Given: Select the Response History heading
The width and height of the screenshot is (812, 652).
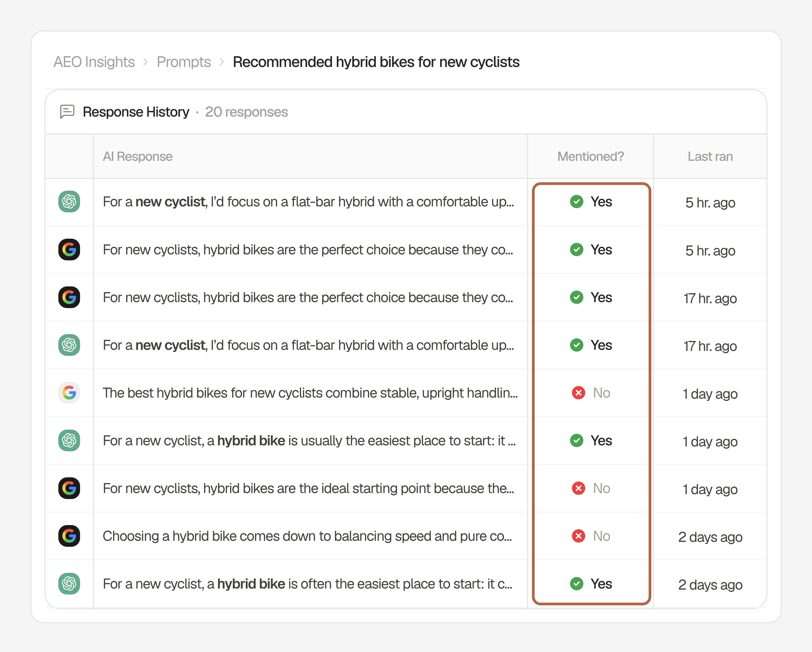Looking at the screenshot, I should 136,112.
